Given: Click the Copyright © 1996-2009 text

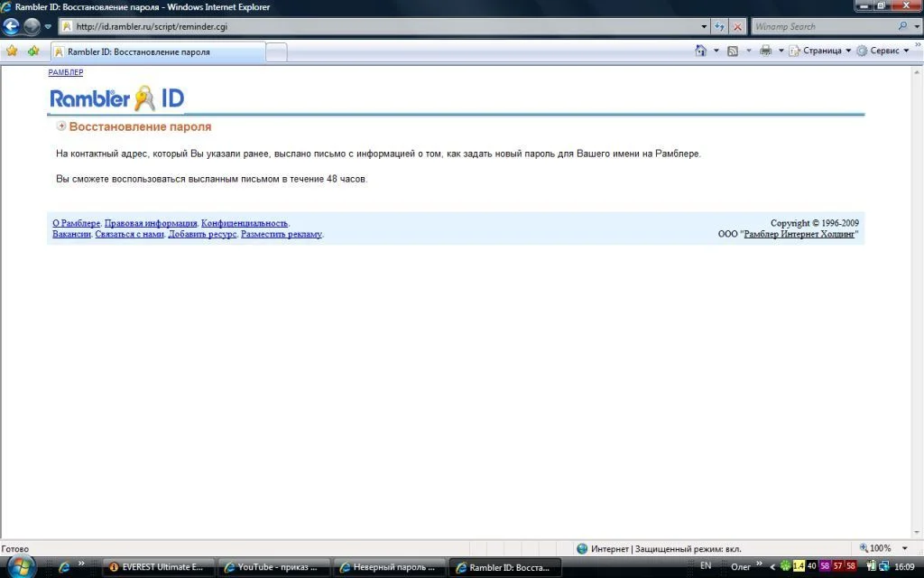Looking at the screenshot, I should 815,223.
